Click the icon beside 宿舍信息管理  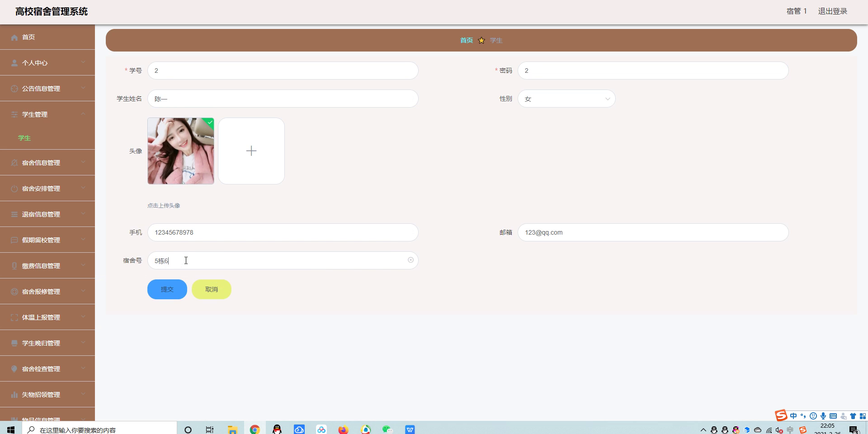coord(14,163)
